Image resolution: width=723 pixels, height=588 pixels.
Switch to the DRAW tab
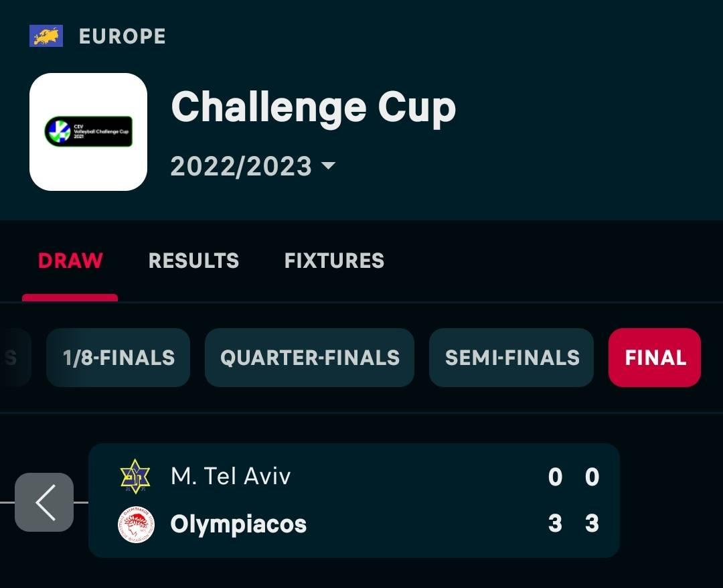(70, 261)
